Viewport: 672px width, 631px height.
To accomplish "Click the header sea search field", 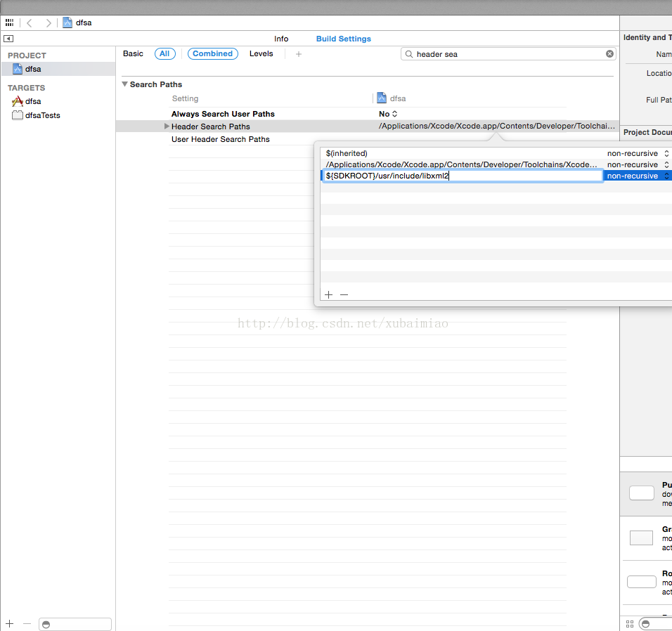I will click(x=509, y=54).
